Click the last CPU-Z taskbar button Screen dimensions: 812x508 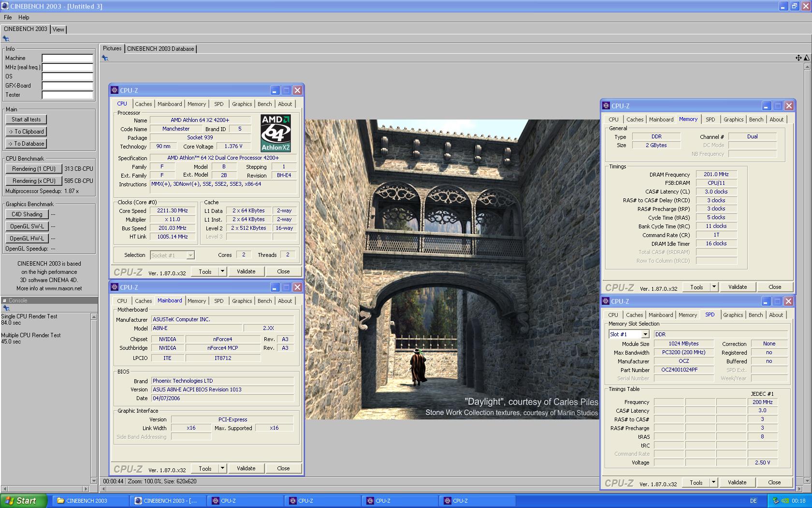478,501
